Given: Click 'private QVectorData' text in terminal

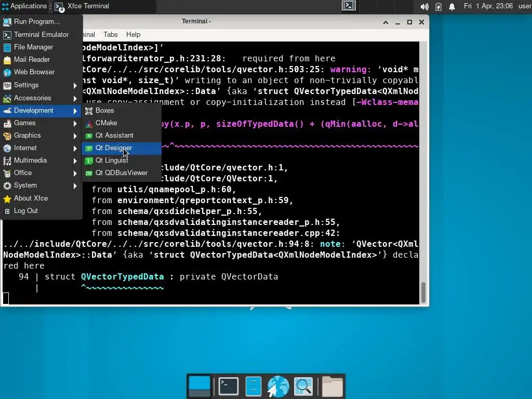Looking at the screenshot, I should 229,276.
